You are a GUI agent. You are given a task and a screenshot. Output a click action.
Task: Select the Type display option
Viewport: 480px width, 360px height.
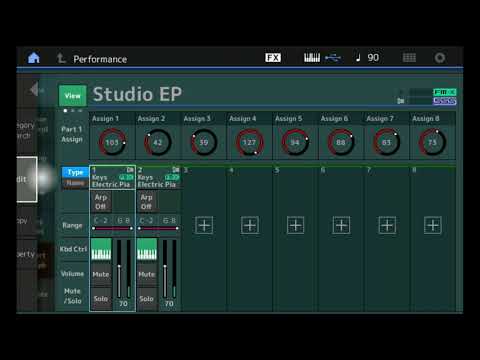tap(75, 172)
